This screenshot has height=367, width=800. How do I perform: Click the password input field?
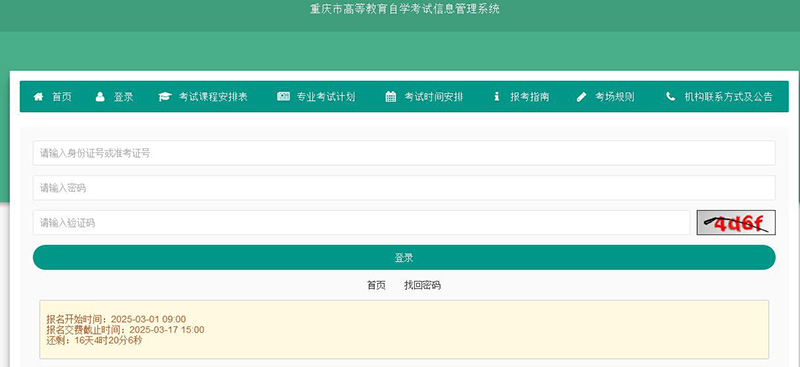click(404, 188)
